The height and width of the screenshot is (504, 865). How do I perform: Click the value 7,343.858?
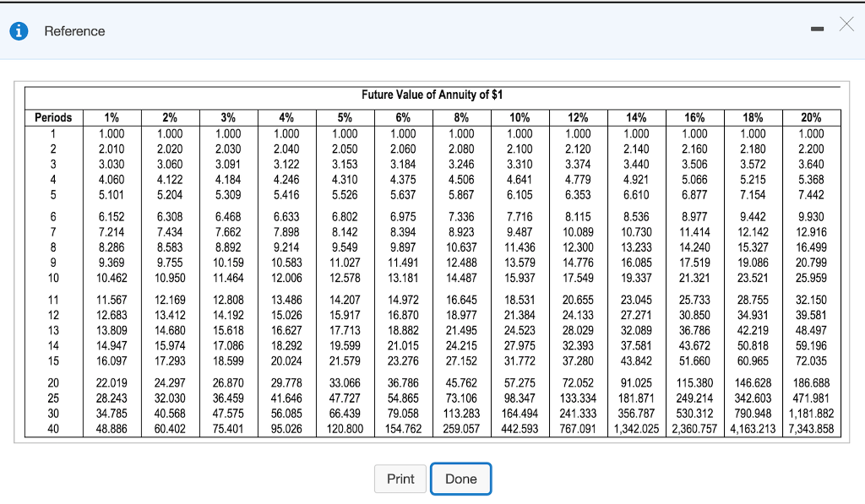(x=811, y=429)
